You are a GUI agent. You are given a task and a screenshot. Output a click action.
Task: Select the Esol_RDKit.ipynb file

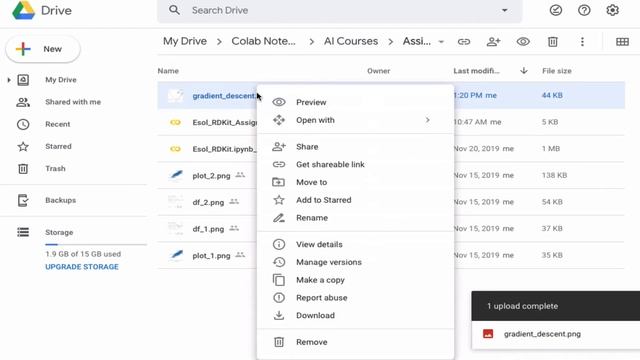click(x=224, y=149)
